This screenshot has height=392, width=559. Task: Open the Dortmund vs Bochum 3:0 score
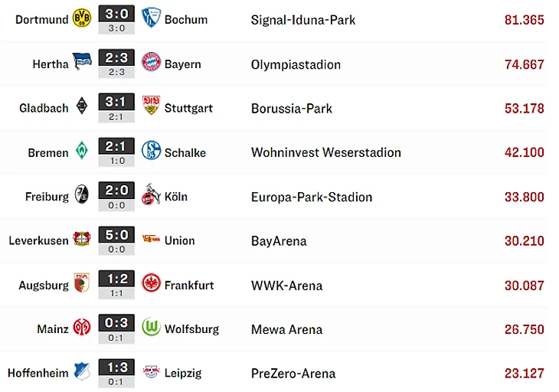coord(116,14)
